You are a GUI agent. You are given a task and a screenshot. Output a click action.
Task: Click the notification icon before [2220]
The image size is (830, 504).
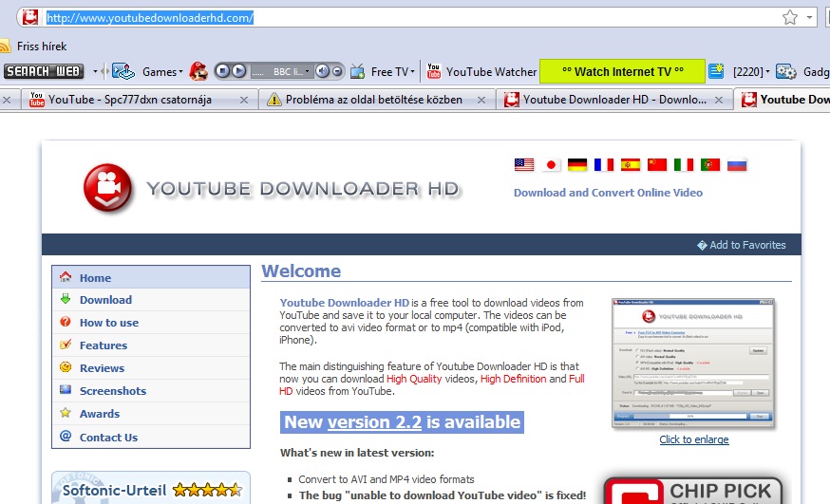(x=716, y=71)
